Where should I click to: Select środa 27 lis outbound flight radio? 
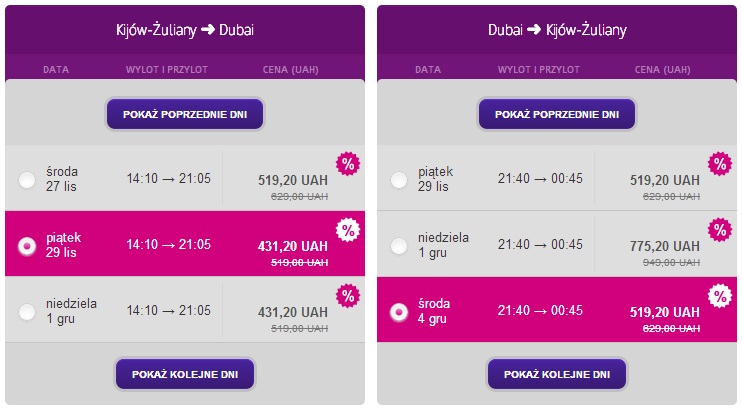pos(27,180)
